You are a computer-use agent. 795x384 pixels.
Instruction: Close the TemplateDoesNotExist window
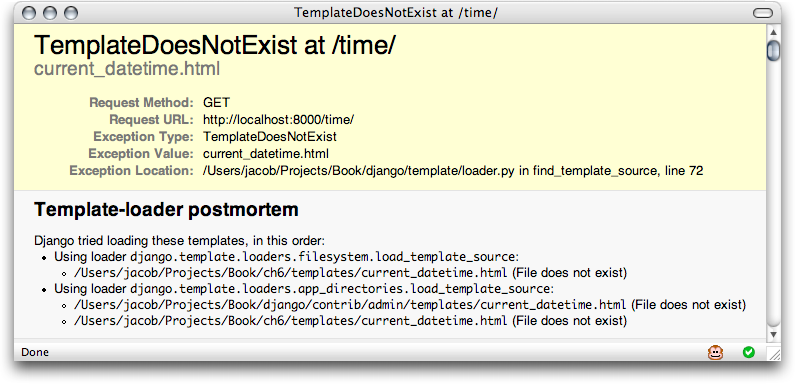[30, 13]
